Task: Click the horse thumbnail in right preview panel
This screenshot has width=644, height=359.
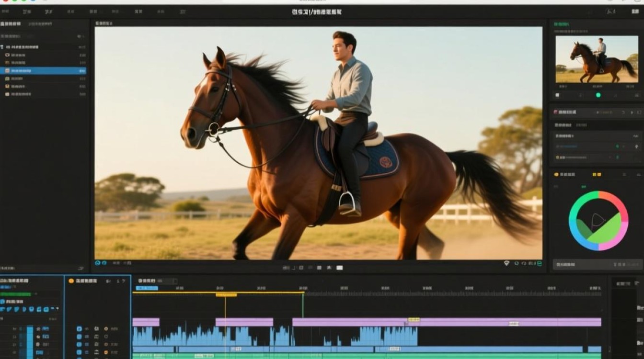Action: coord(597,59)
